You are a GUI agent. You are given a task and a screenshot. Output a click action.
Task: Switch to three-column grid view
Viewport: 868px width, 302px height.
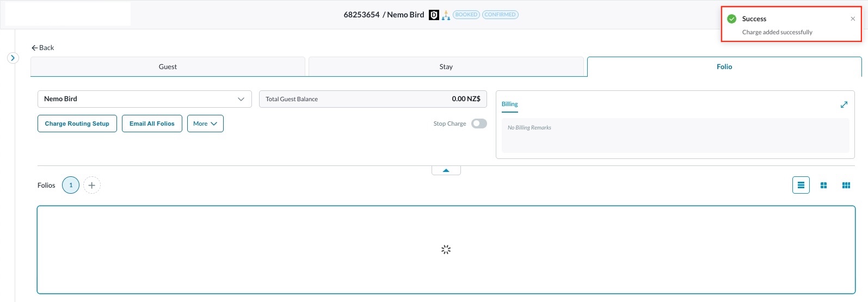[x=846, y=186]
